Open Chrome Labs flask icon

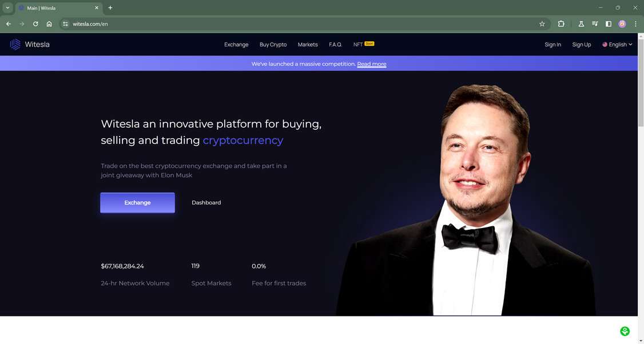coord(581,24)
